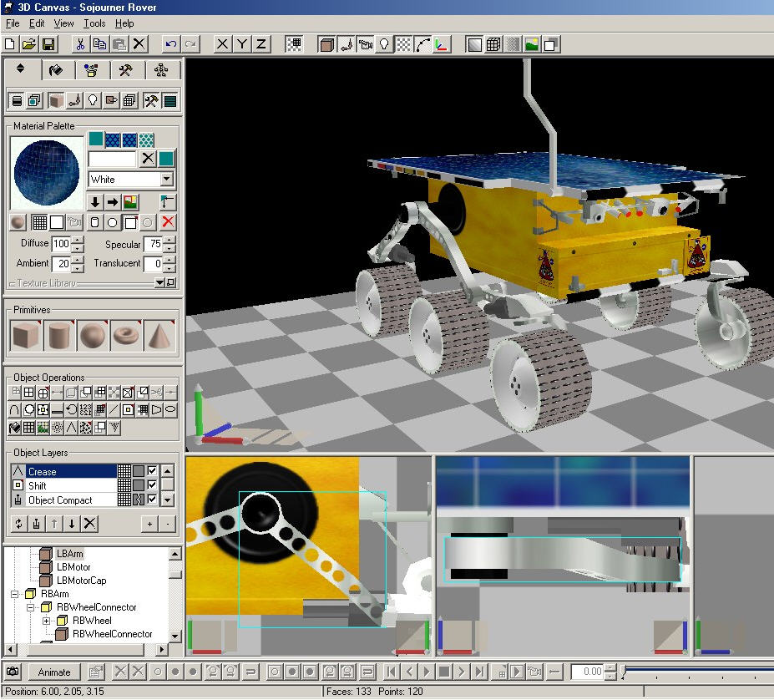Expand the RBWheel tree node
The height and width of the screenshot is (700, 774).
pyautogui.click(x=47, y=621)
